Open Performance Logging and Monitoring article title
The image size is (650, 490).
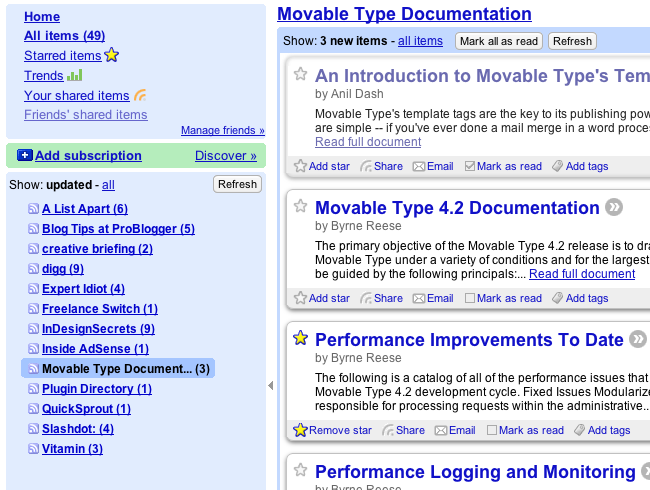(x=475, y=471)
